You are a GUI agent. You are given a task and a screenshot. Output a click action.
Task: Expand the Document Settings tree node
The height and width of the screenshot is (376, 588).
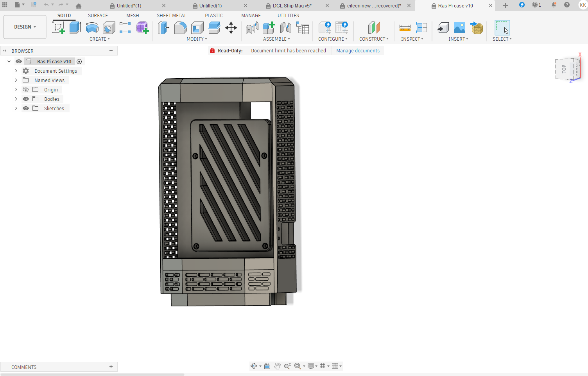(16, 71)
